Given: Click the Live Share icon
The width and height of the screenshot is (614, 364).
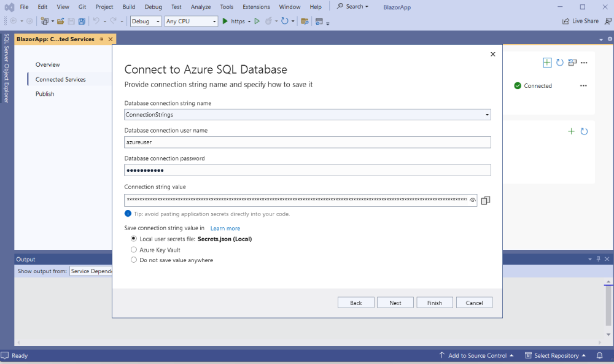Looking at the screenshot, I should tap(566, 21).
